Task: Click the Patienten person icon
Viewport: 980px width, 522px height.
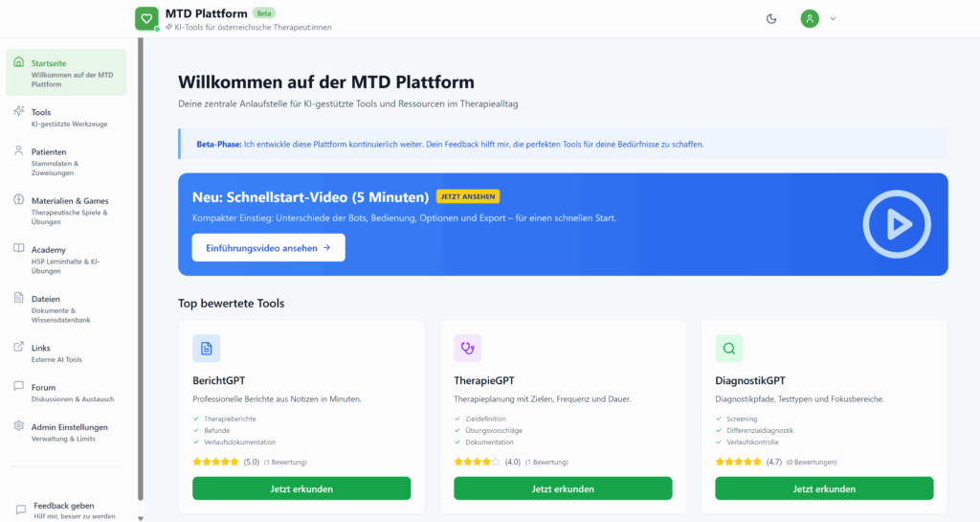Action: click(x=19, y=151)
